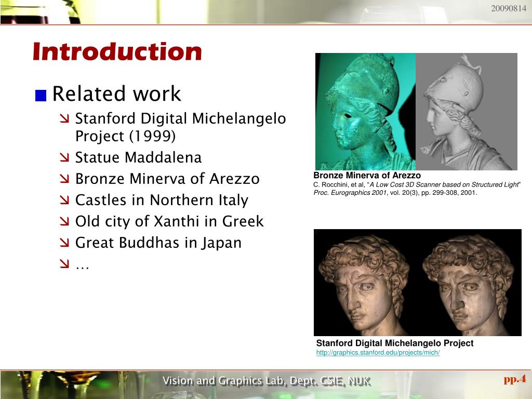Open the graphics.stanford.edu/projects/mich link
This screenshot has height=399, width=532.
378,353
